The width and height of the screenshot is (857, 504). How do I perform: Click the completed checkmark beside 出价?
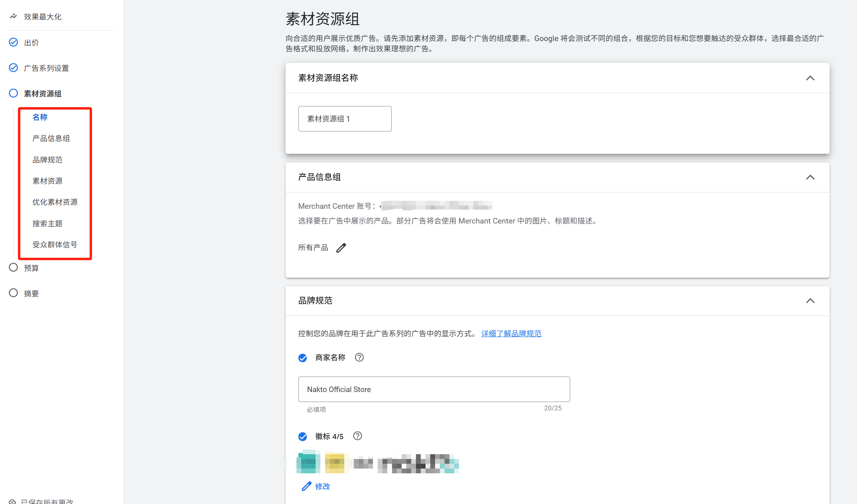pos(13,42)
